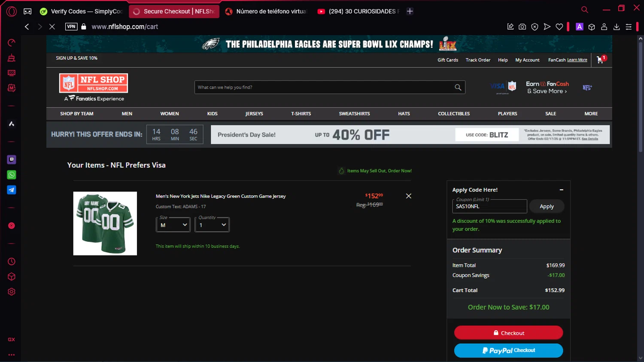Viewport: 644px width, 362px height.
Task: Switch to Verify Codes SimplyCodes tab
Action: tap(81, 12)
